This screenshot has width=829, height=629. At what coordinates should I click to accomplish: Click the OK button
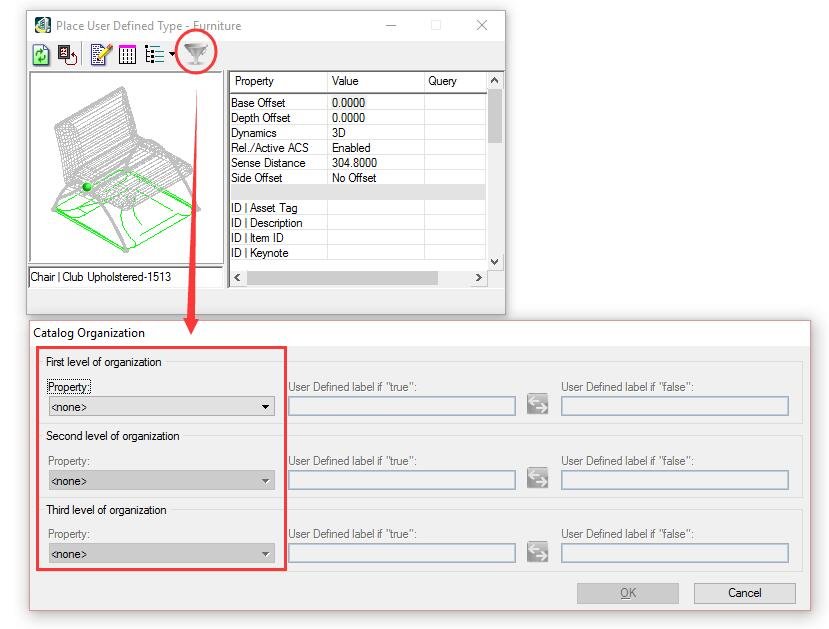click(628, 593)
